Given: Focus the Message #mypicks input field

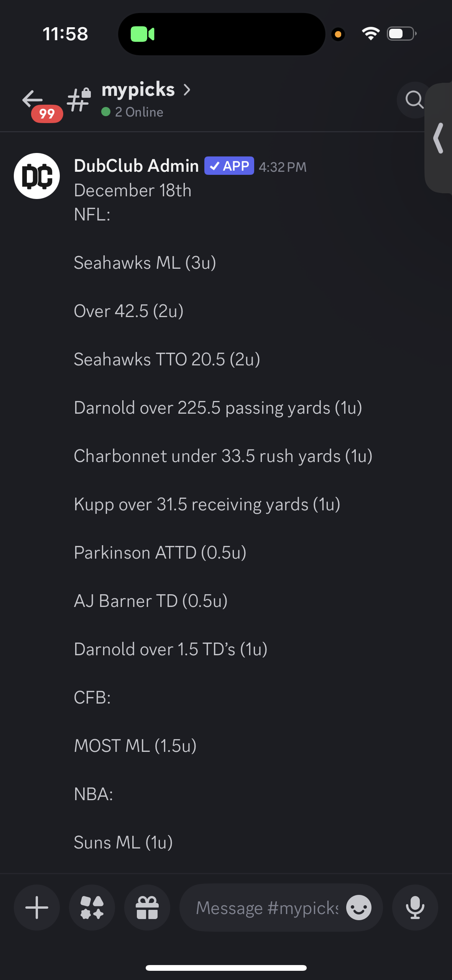Looking at the screenshot, I should coord(267,907).
